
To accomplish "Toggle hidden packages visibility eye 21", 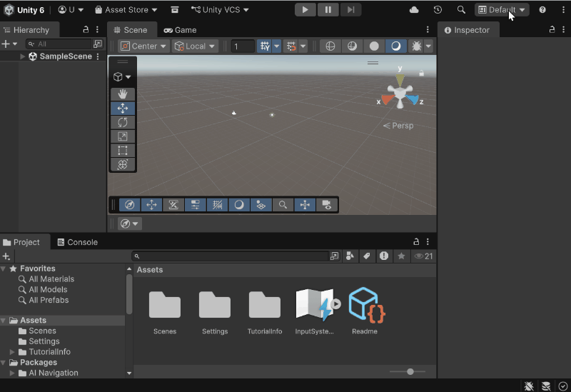I will point(423,256).
